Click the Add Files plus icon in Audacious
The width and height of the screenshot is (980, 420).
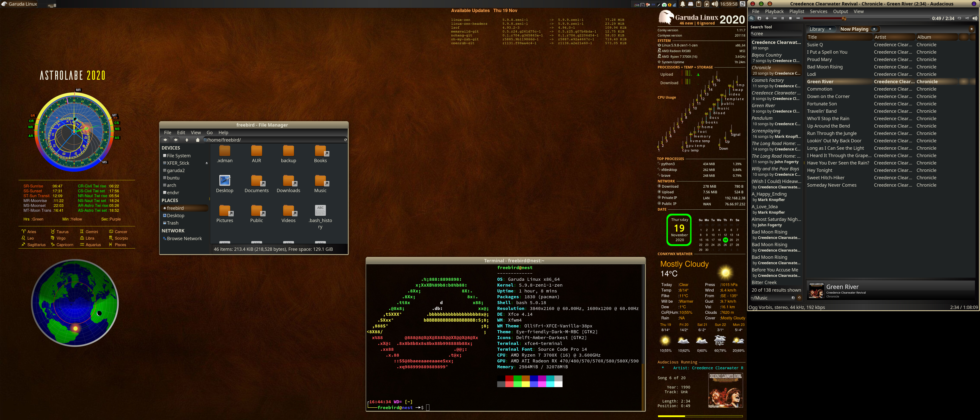coord(767,18)
